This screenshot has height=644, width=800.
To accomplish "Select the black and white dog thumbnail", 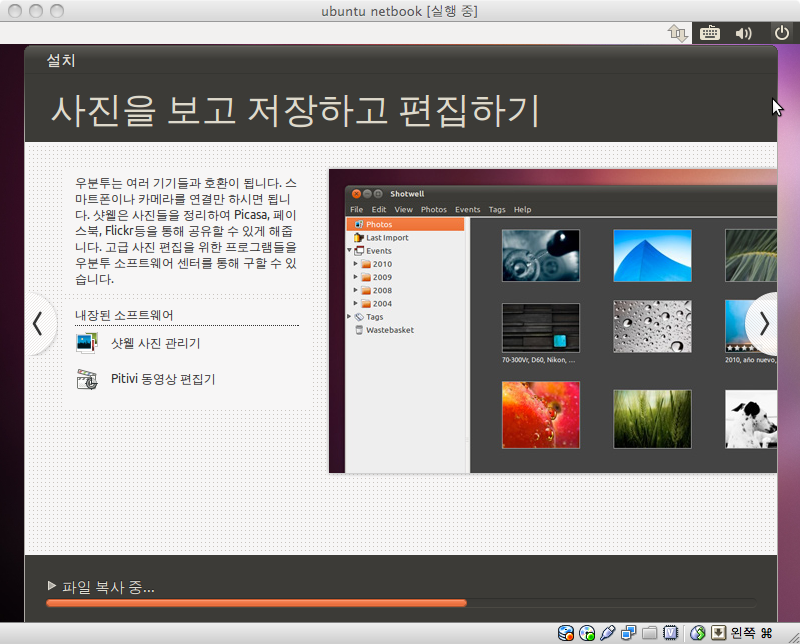I will (751, 419).
